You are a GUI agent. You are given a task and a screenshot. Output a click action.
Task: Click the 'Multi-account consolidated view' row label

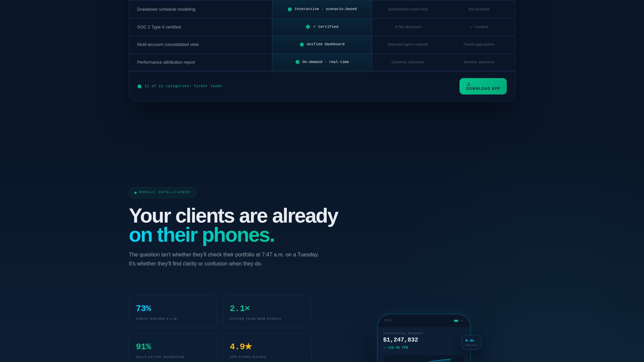tap(168, 45)
